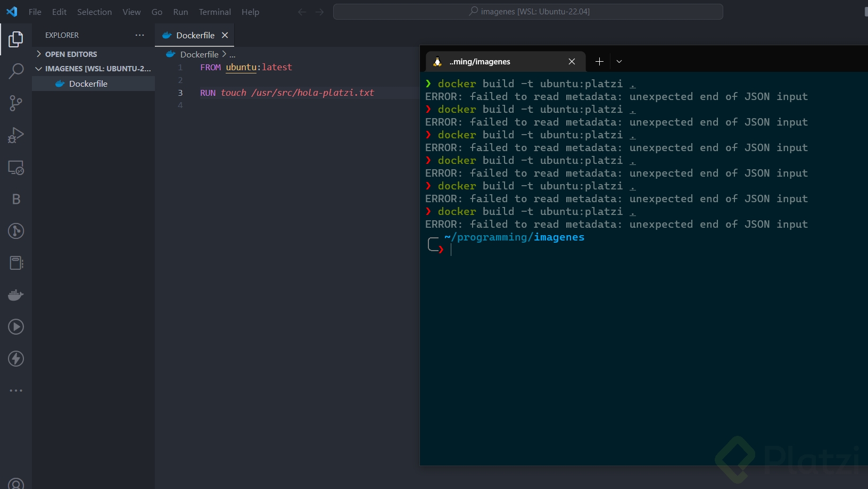Show additional views via ellipsis in activity bar

(16, 391)
